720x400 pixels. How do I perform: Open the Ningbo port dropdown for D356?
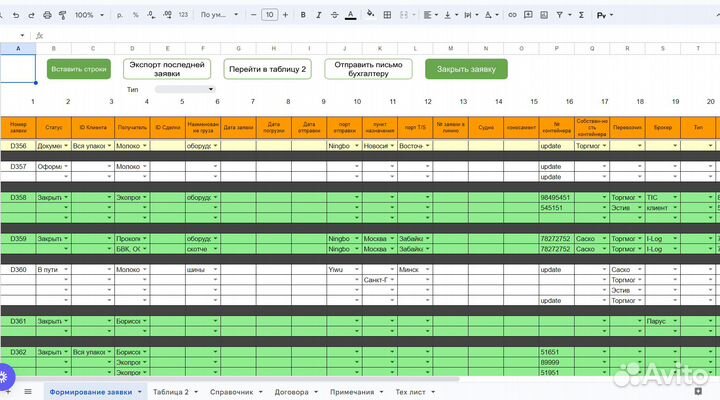356,146
